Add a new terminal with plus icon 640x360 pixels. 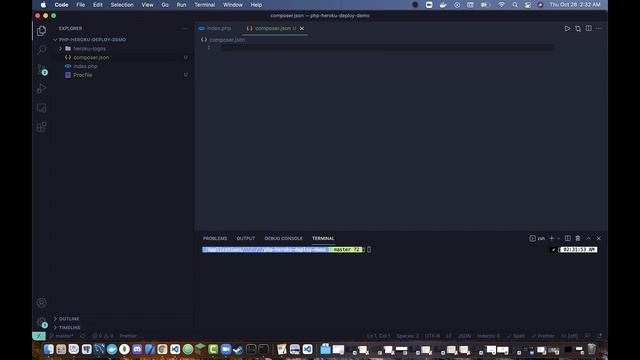[551, 238]
